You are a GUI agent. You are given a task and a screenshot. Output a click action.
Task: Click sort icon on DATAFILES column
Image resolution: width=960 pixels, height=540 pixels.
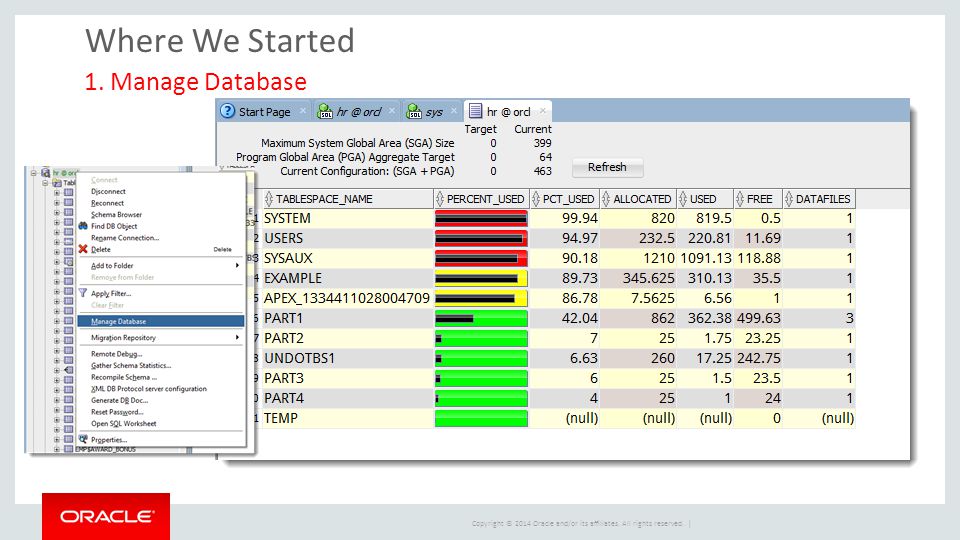789,199
